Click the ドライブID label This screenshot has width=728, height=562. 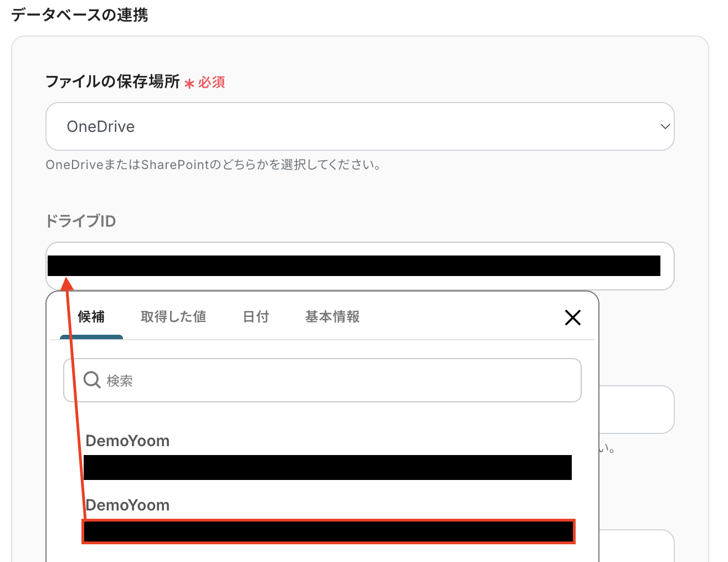coord(81,221)
